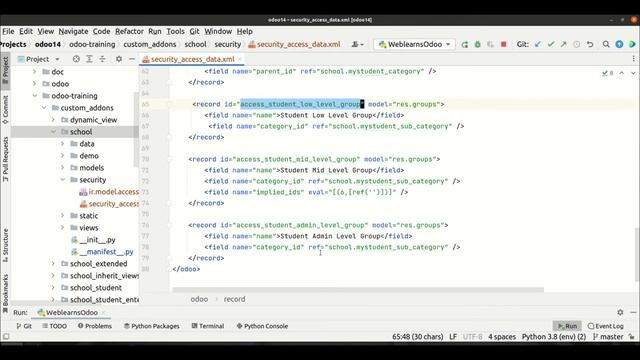Expand the models folder
Image resolution: width=640 pixels, height=360 pixels.
62,168
